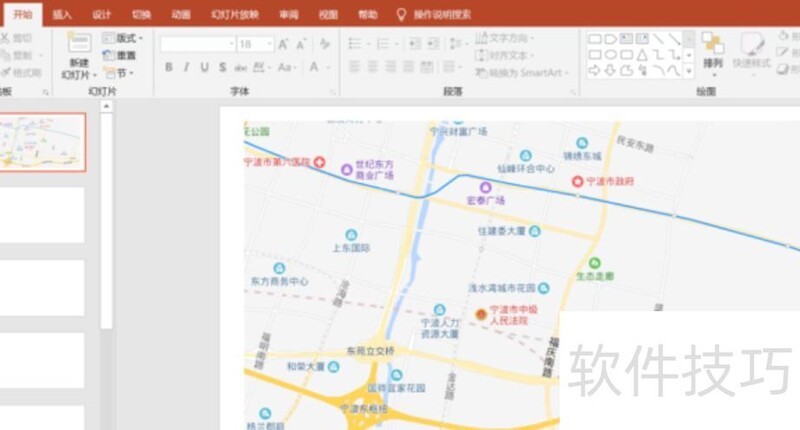The height and width of the screenshot is (430, 800).
Task: Open the add/remove columns menu
Action: click(x=451, y=67)
